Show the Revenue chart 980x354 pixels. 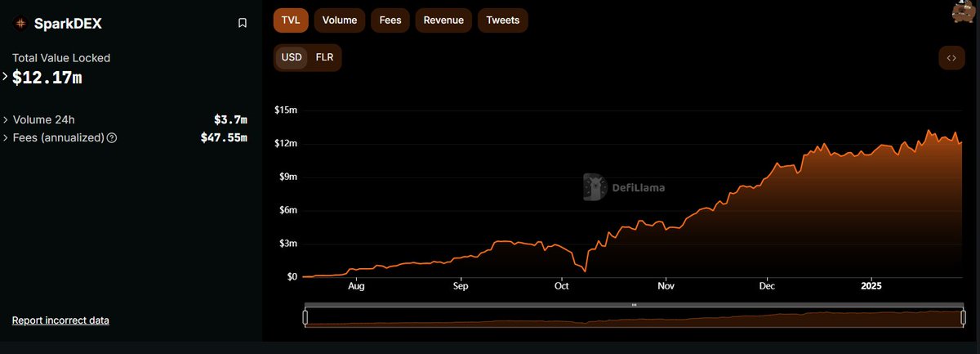pyautogui.click(x=443, y=20)
